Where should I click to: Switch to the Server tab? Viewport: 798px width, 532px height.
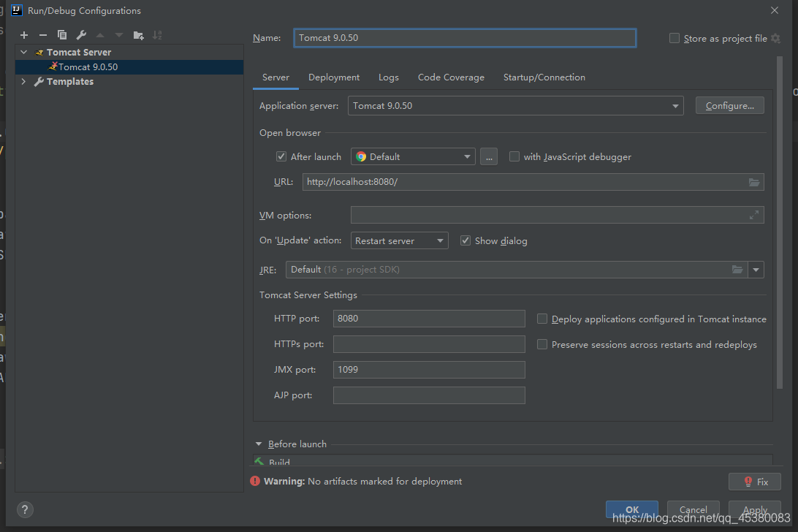[x=275, y=77]
